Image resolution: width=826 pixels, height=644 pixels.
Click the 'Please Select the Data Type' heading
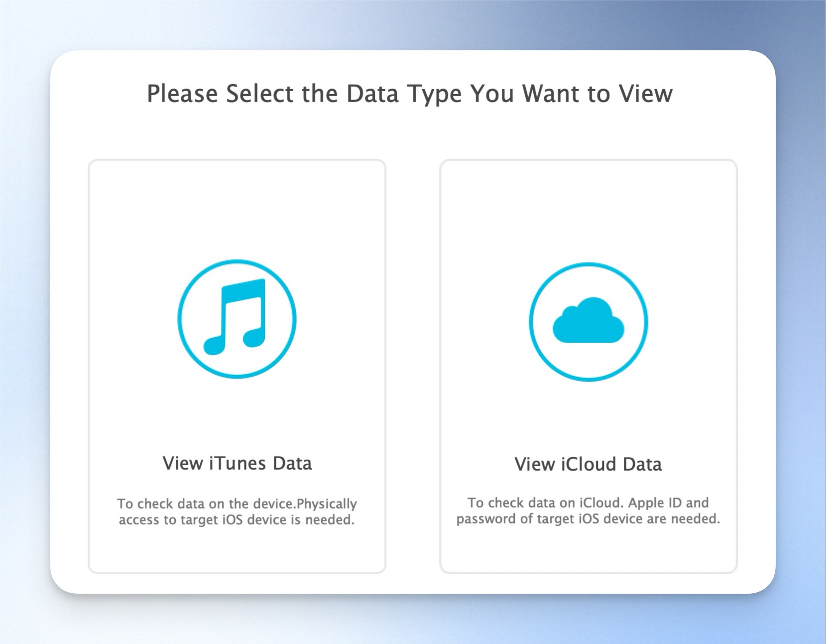point(410,94)
